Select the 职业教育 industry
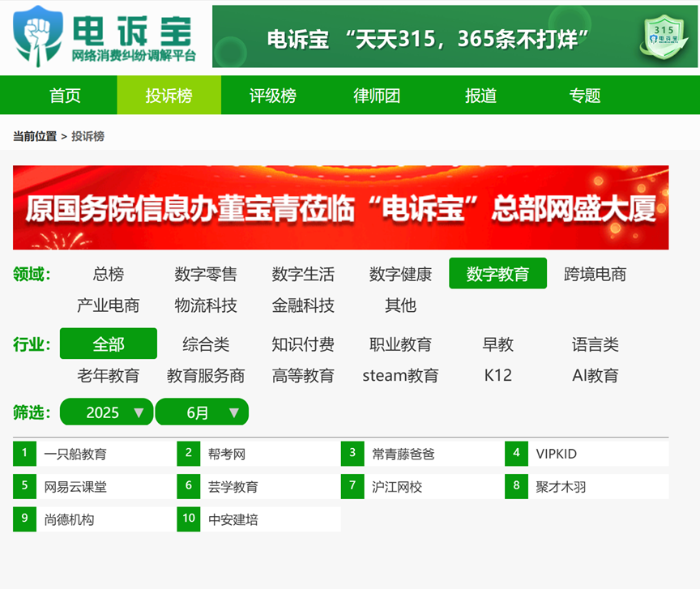The image size is (700, 589). (400, 344)
